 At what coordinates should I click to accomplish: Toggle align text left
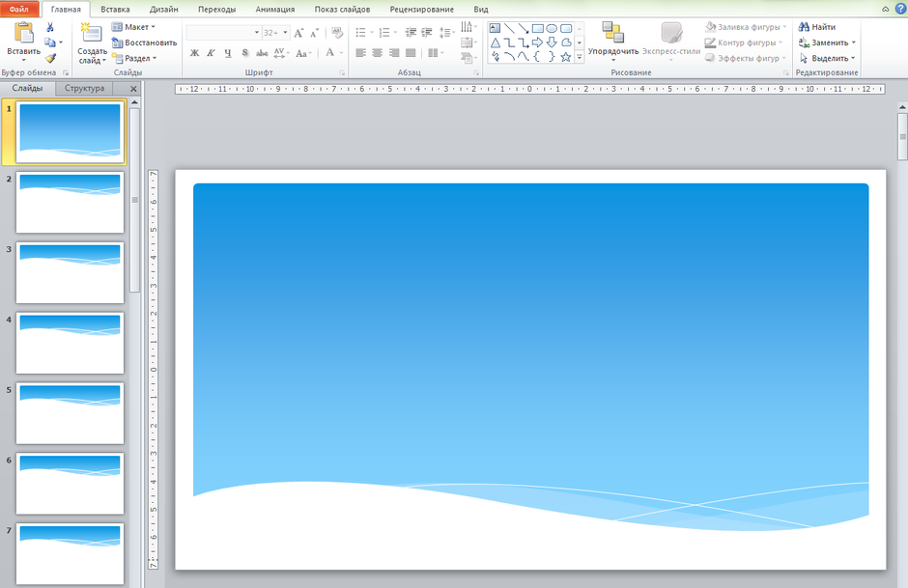point(360,53)
